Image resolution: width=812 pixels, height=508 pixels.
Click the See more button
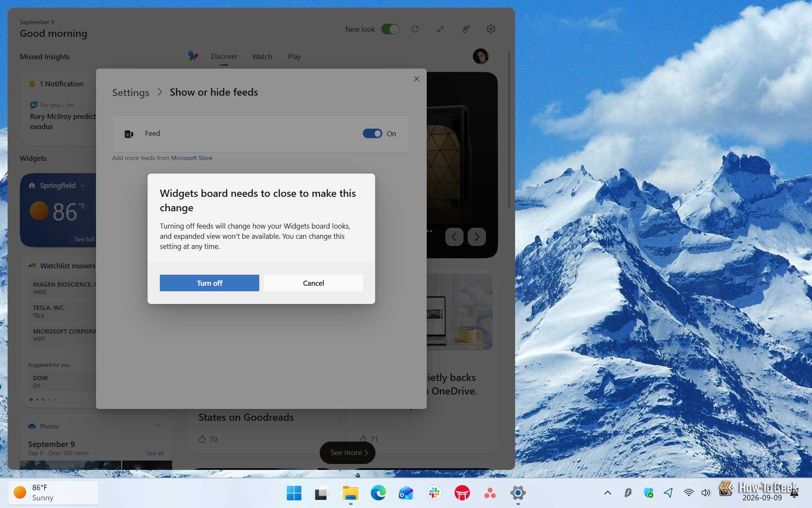pyautogui.click(x=348, y=453)
